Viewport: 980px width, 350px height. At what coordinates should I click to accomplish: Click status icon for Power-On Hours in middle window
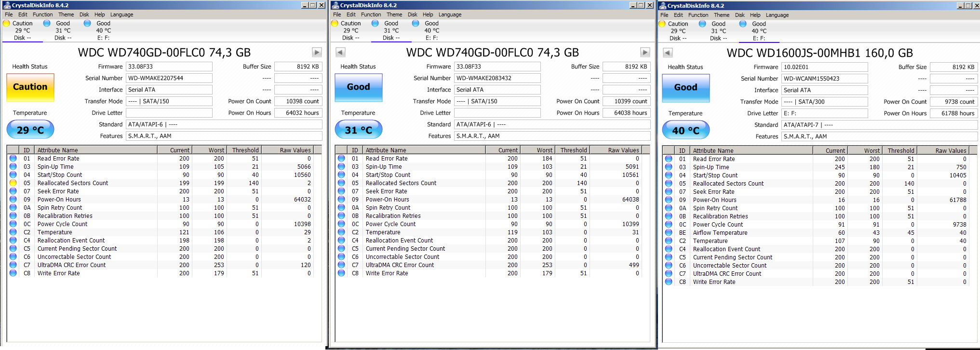click(341, 199)
